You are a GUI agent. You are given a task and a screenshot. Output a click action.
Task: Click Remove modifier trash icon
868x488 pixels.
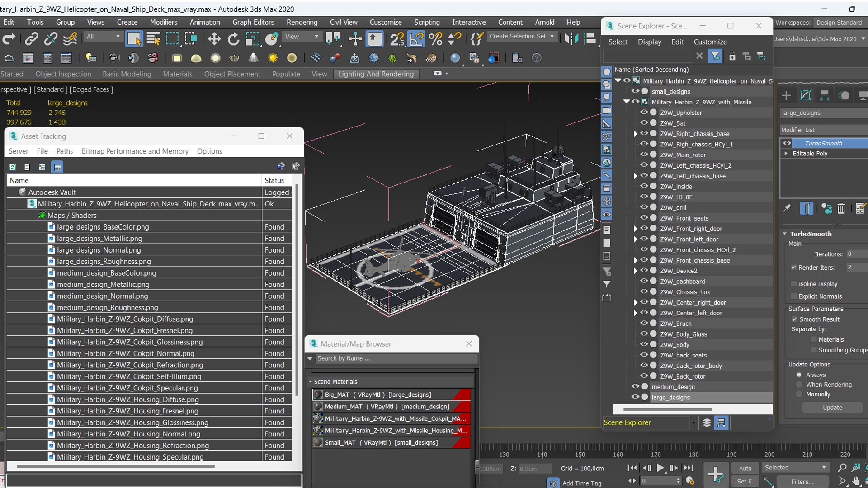pos(841,208)
